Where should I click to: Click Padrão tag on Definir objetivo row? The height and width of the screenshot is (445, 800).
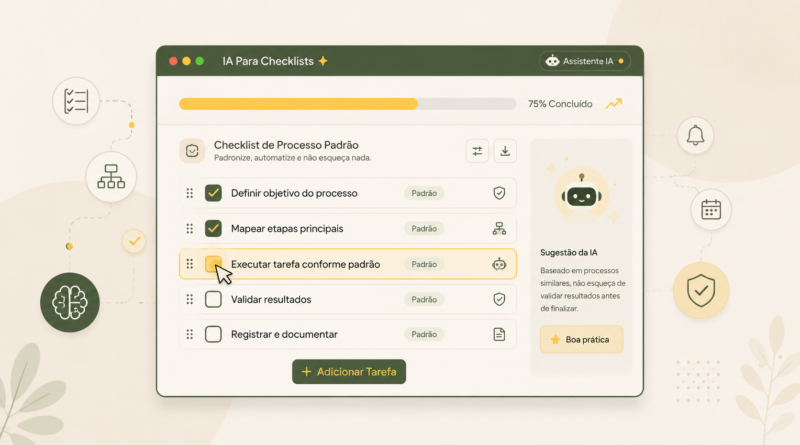click(x=424, y=193)
